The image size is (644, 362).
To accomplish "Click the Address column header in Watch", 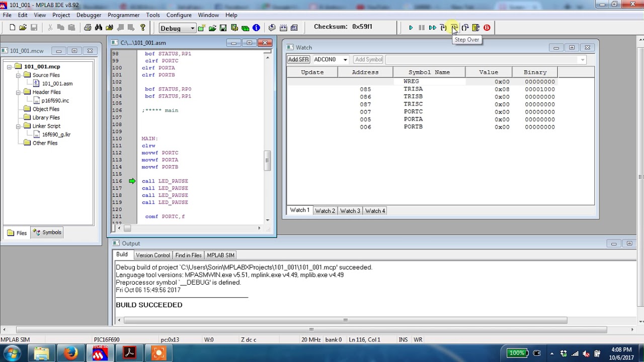I will click(x=365, y=72).
